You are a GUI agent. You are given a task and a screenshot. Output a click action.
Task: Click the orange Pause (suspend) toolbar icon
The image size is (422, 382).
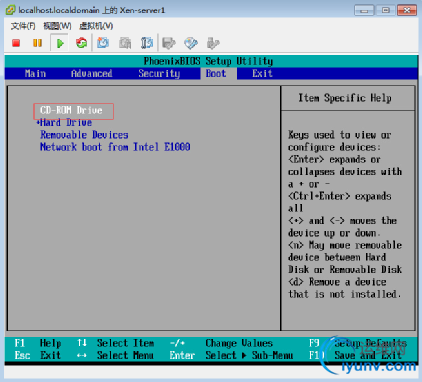pos(37,43)
